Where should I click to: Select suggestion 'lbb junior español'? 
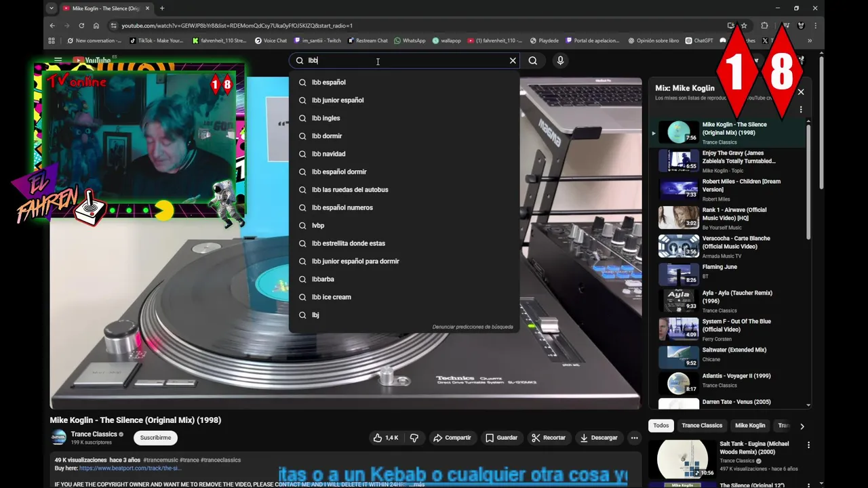tap(404, 100)
